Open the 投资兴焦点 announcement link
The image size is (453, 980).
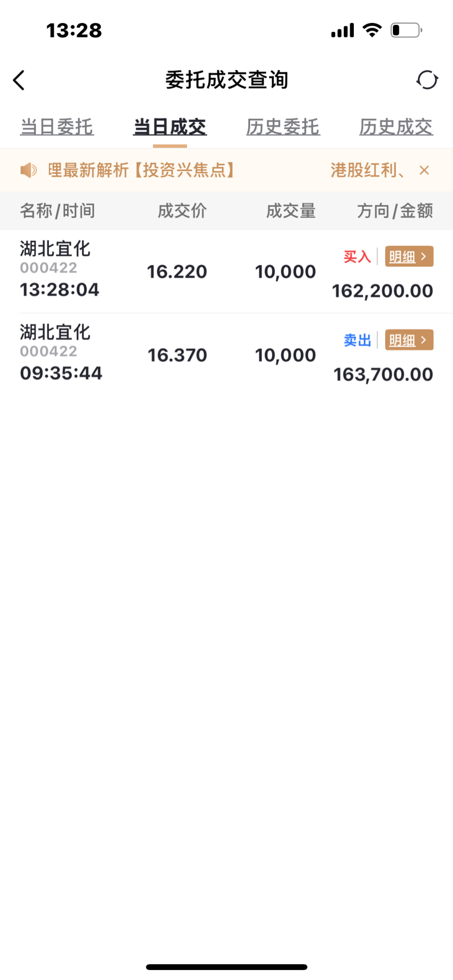[142, 170]
